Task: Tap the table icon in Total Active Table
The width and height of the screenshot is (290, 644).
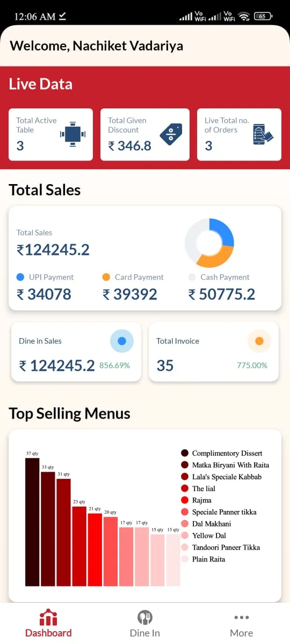Action: (x=72, y=134)
